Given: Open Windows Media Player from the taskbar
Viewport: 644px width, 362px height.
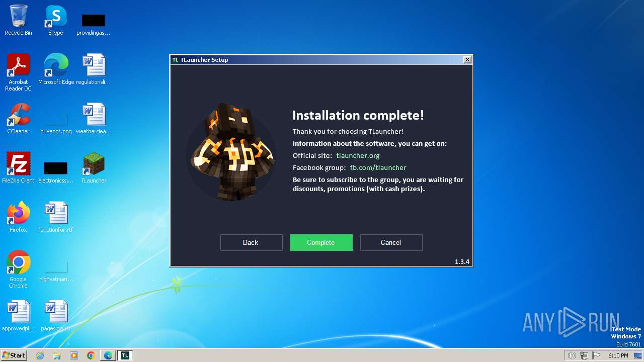Looking at the screenshot, I should pyautogui.click(x=74, y=355).
